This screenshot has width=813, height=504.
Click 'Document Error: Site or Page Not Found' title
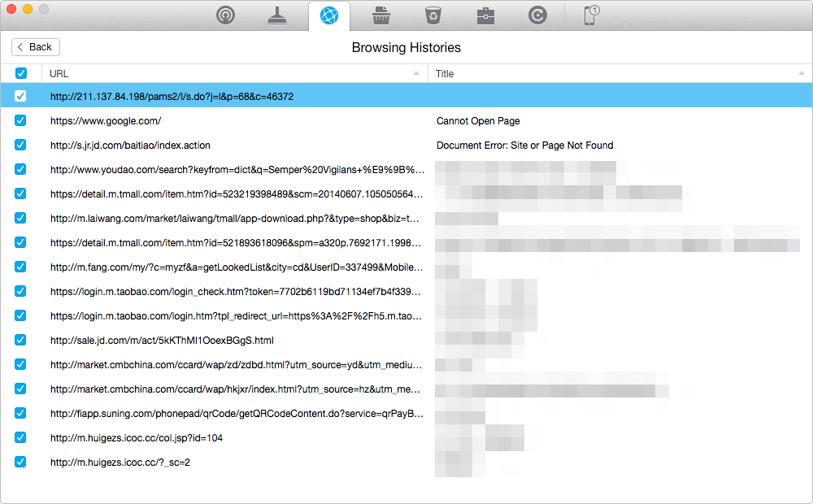point(524,146)
